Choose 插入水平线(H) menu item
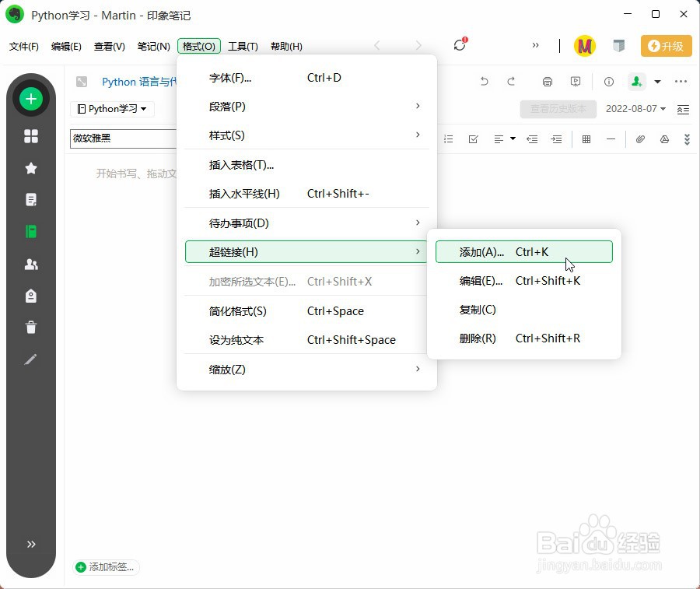 tap(306, 194)
